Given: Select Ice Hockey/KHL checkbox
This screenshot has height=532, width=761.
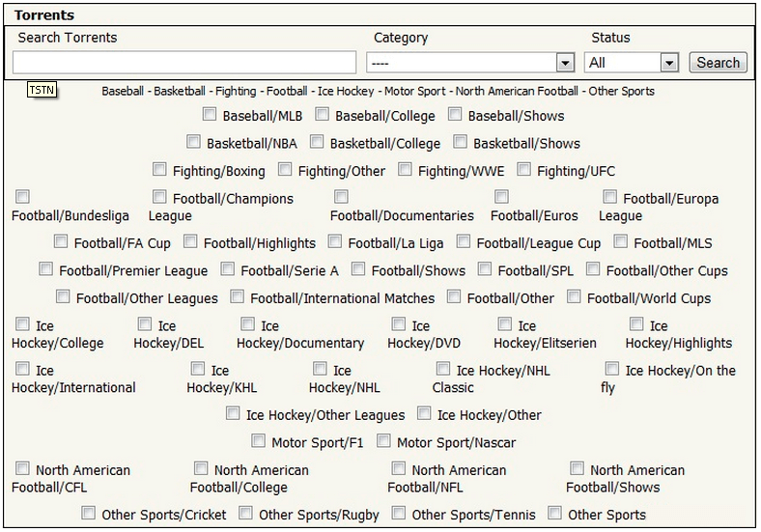Looking at the screenshot, I should click(198, 369).
